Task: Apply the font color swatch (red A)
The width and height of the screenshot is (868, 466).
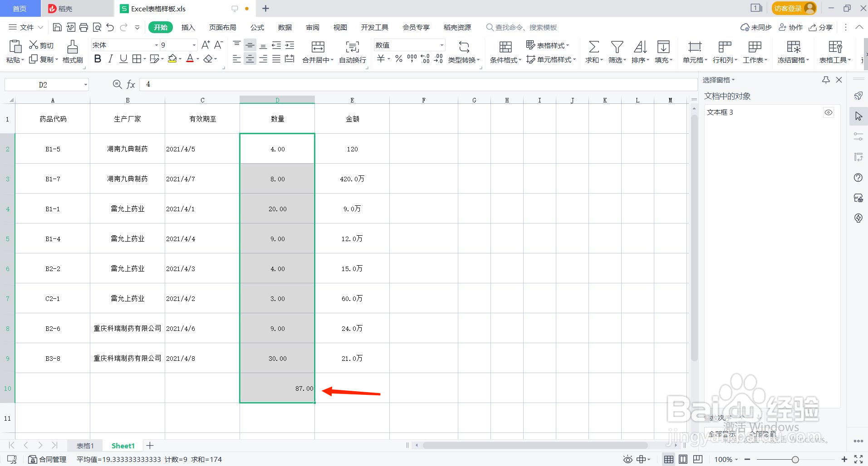Action: [190, 59]
